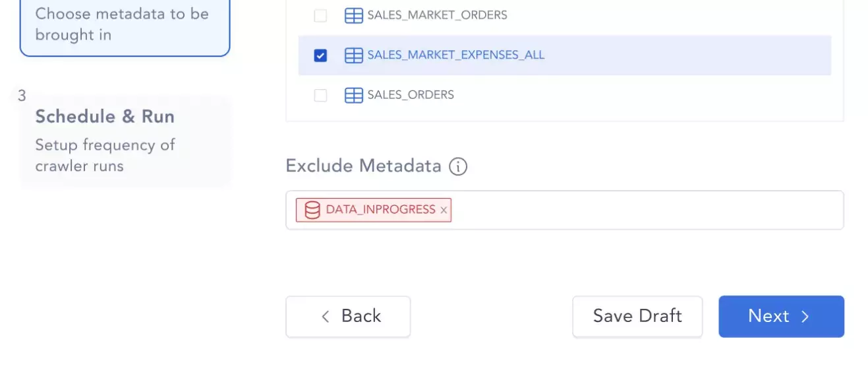Check the SALES_MARKET_ORDERS checkbox
Image resolution: width=868 pixels, height=386 pixels.
(320, 16)
